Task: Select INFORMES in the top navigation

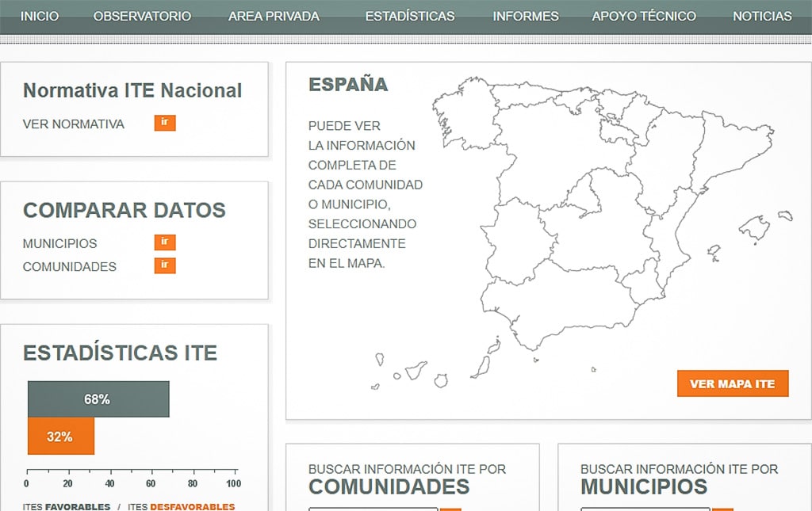Action: [x=525, y=16]
